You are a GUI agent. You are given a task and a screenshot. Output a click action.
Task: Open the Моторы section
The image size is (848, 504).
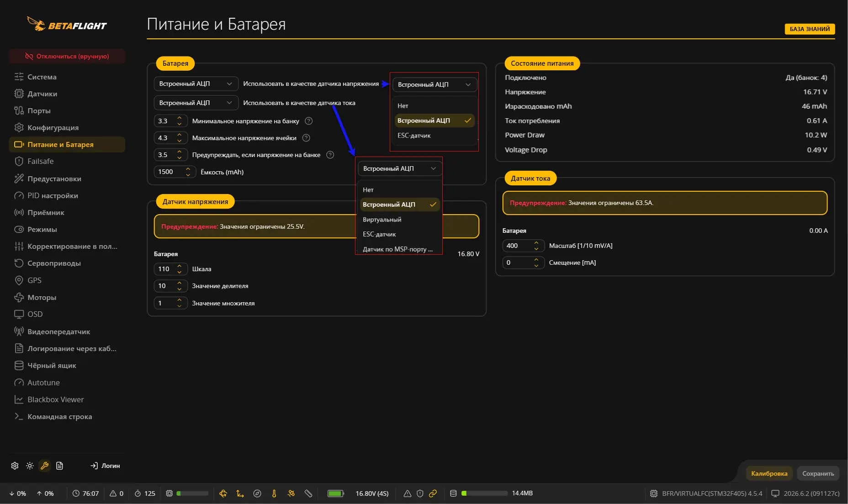pyautogui.click(x=67, y=297)
